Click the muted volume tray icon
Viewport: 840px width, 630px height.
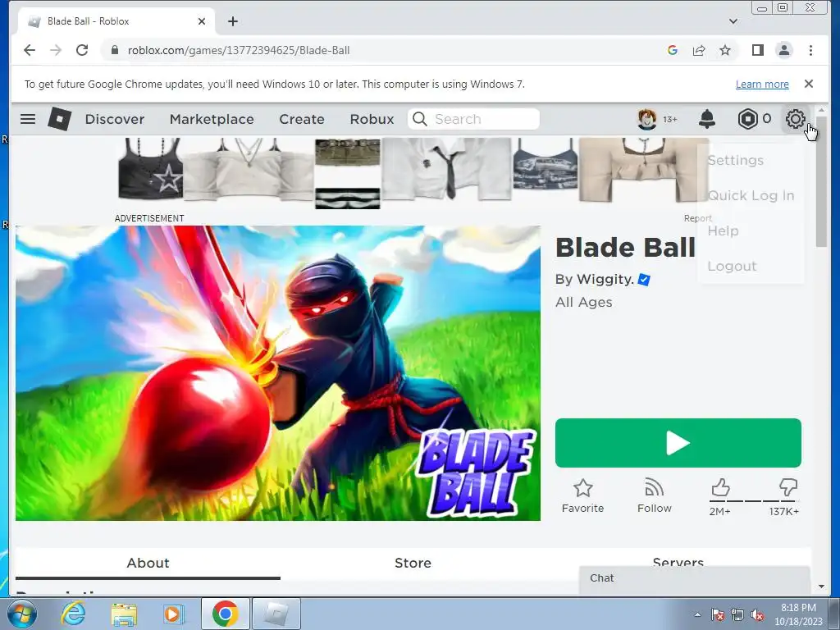[x=757, y=614]
